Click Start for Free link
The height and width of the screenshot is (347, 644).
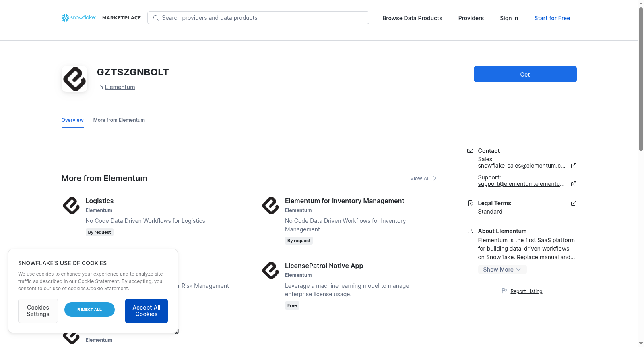coord(552,18)
